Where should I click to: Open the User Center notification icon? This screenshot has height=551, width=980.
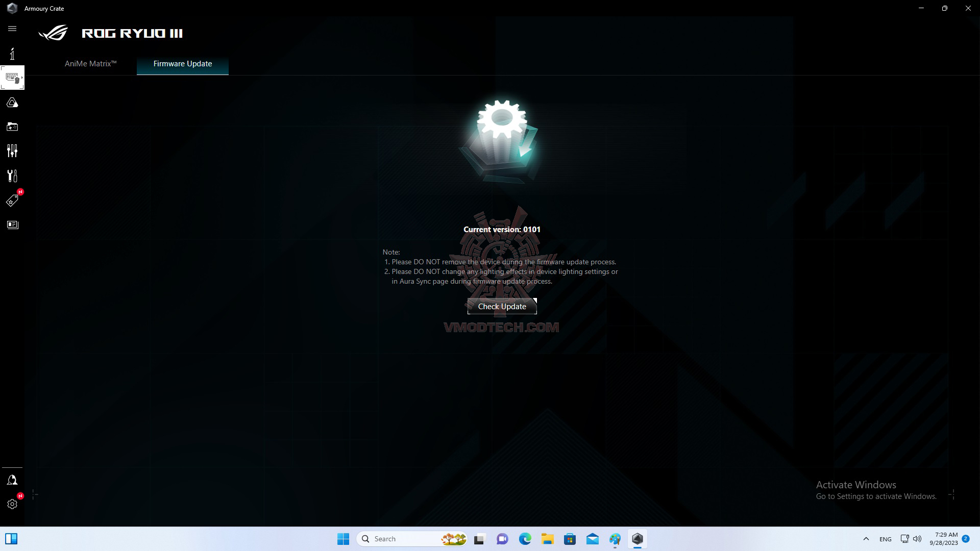tap(12, 480)
